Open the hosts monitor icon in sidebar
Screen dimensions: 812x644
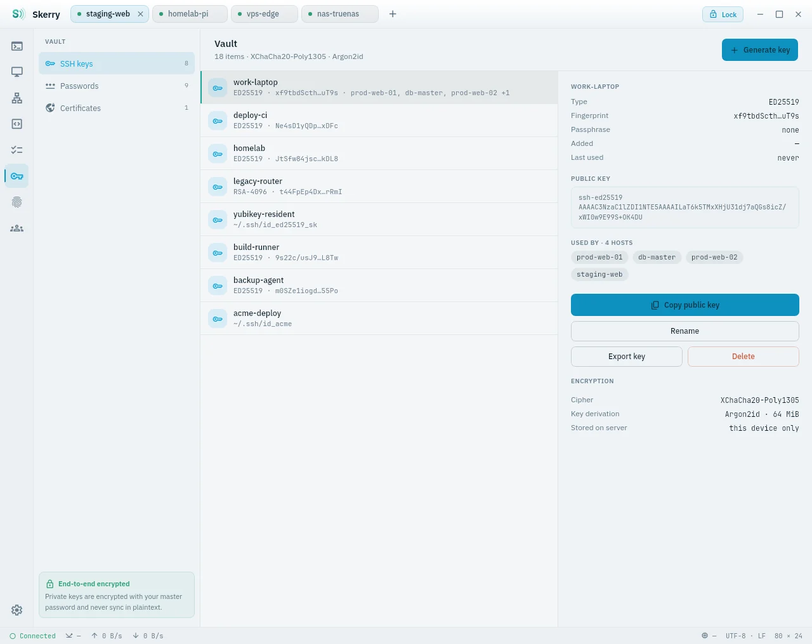17,72
